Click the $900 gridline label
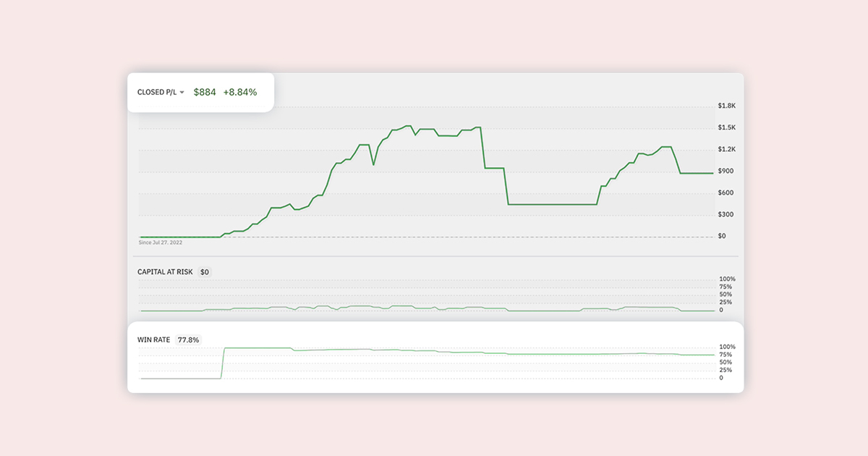This screenshot has width=868, height=456. (x=725, y=171)
